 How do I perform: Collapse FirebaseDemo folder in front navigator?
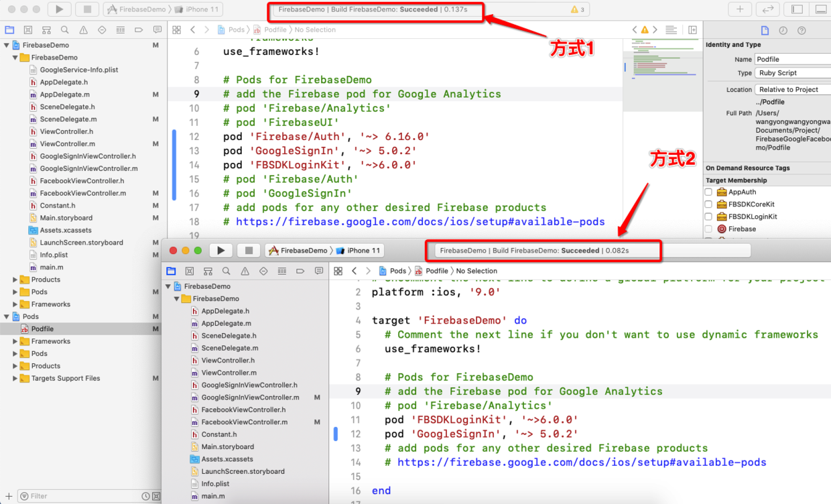178,299
